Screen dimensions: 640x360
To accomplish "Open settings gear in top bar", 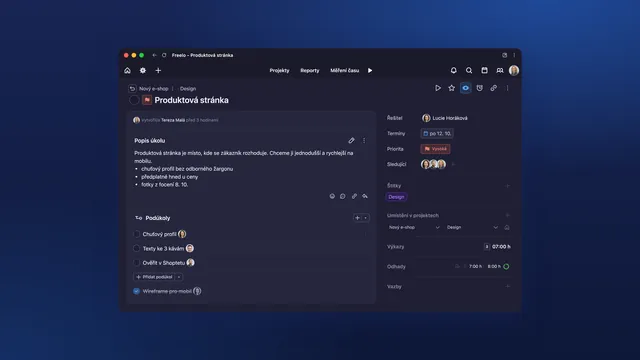I will click(x=143, y=71).
